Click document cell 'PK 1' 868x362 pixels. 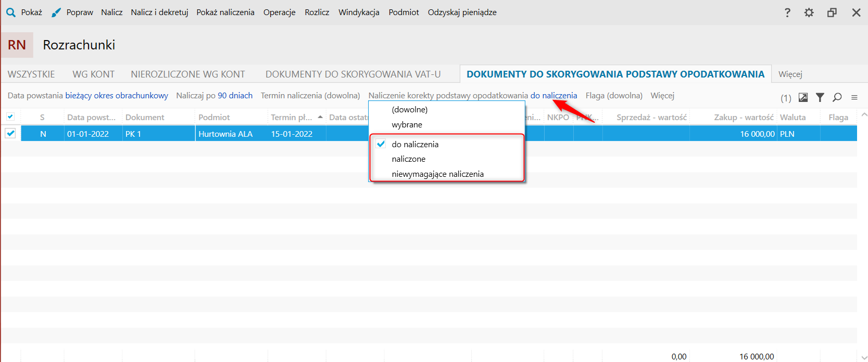133,134
